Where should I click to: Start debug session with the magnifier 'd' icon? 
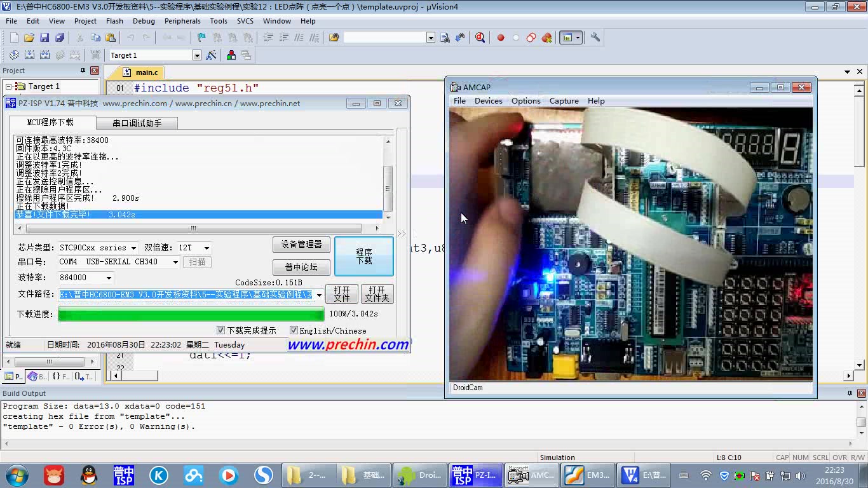pyautogui.click(x=480, y=37)
